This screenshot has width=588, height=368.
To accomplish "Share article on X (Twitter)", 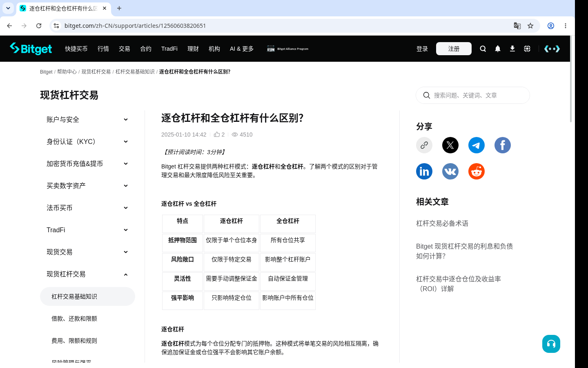I will (450, 145).
